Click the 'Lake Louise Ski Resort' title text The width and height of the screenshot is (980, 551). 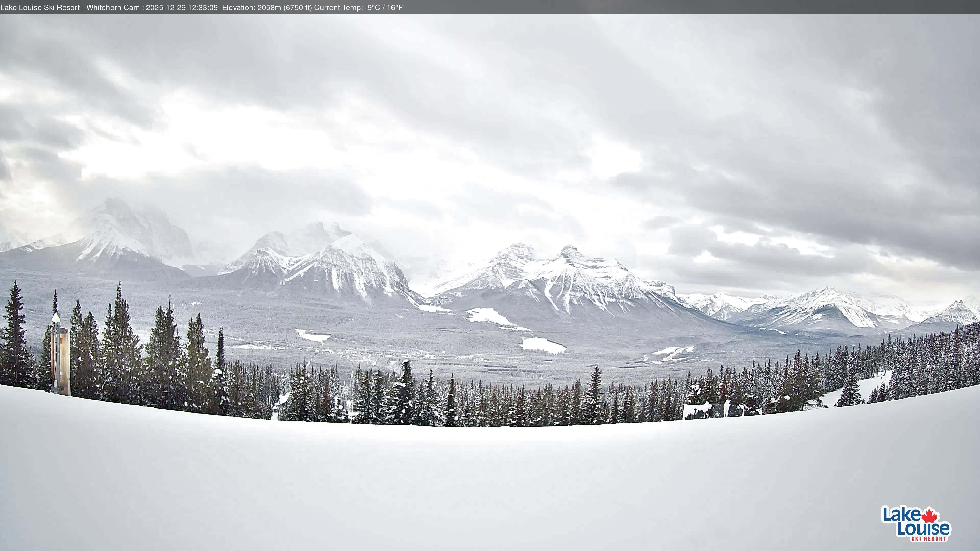(x=40, y=7)
